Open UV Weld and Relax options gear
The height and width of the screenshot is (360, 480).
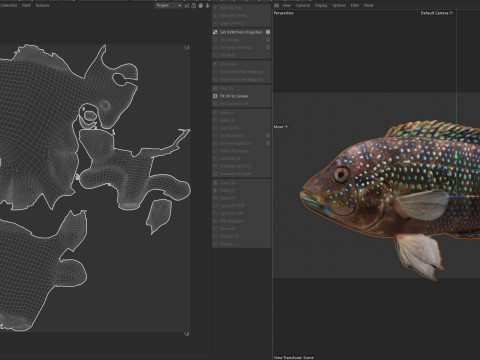[268, 47]
